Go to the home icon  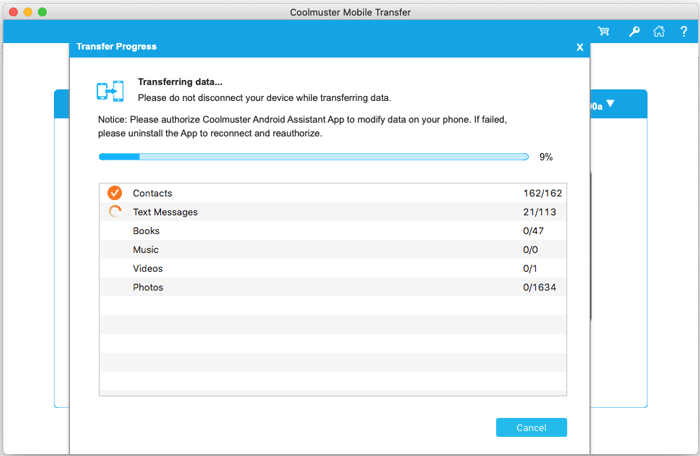pos(659,31)
